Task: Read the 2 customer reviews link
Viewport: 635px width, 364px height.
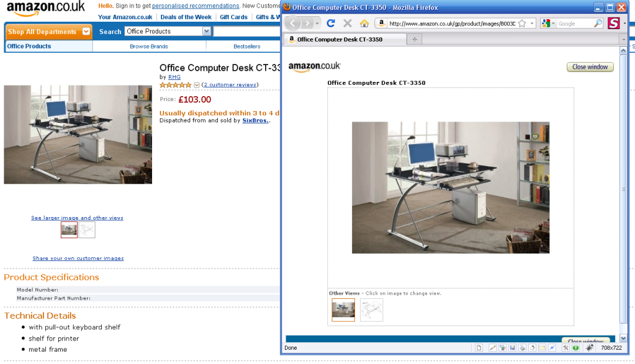Action: click(x=230, y=84)
